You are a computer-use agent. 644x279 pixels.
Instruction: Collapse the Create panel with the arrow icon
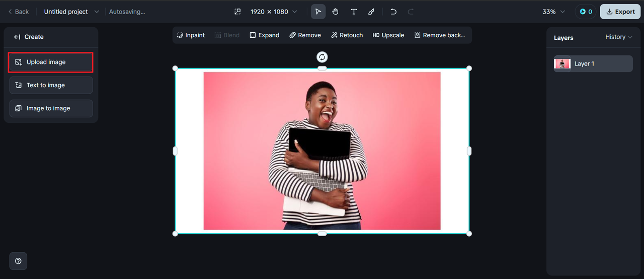point(17,37)
